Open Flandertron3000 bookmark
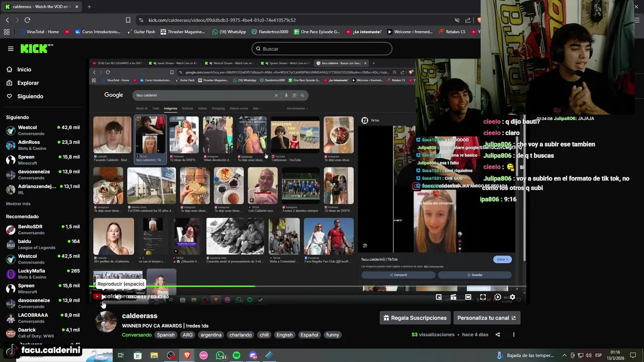This screenshot has height=362, width=644. (270, 32)
